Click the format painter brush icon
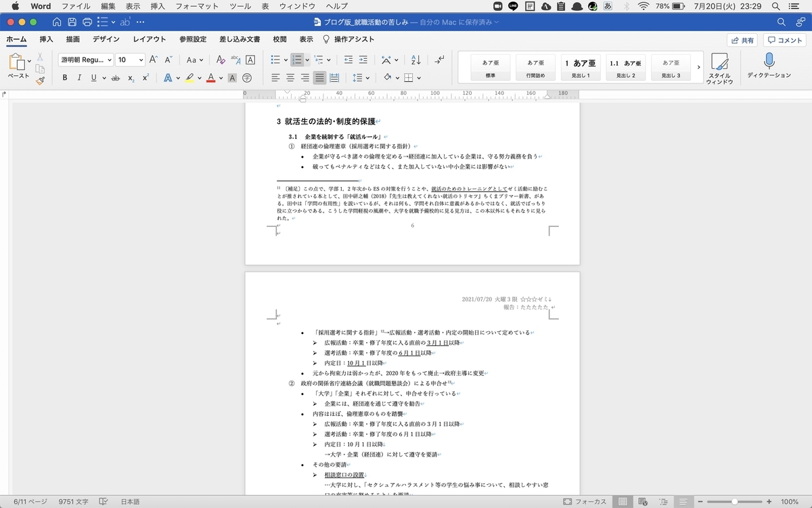Image resolution: width=812 pixels, height=508 pixels. pyautogui.click(x=40, y=80)
